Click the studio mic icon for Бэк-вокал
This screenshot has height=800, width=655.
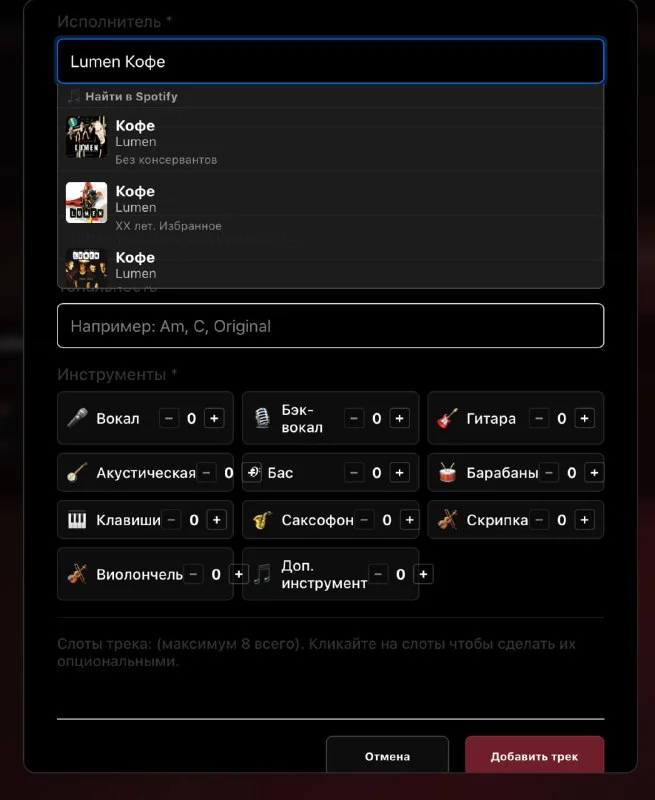262,418
